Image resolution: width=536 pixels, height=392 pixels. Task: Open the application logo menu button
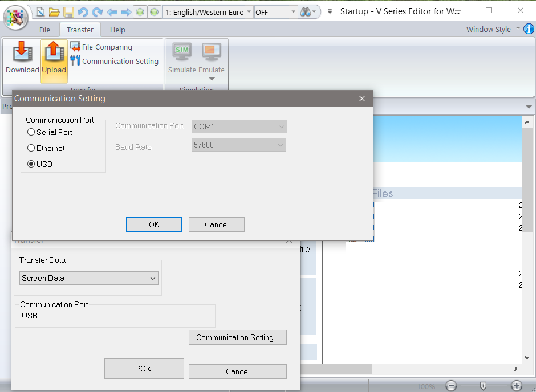click(16, 16)
